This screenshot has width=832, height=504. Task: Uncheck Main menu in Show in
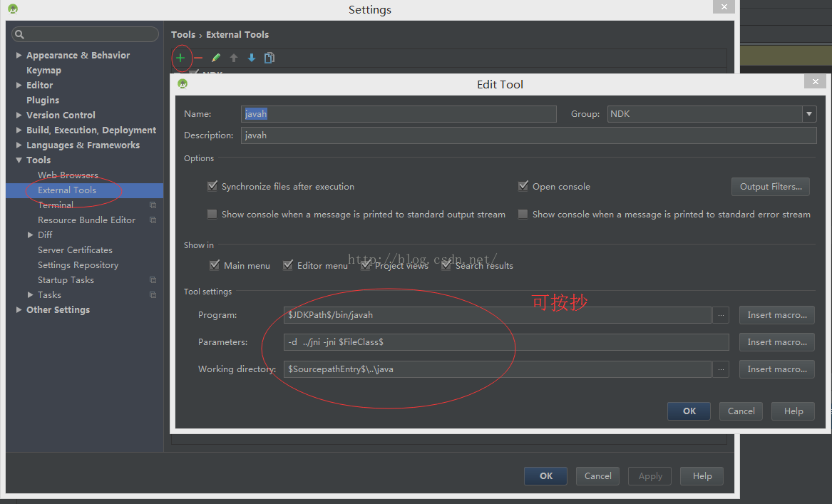point(215,264)
